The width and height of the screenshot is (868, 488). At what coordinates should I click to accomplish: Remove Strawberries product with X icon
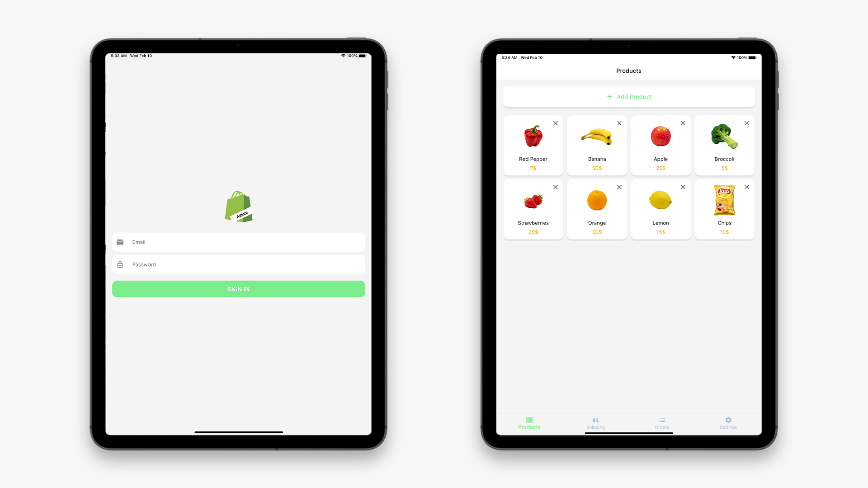556,187
